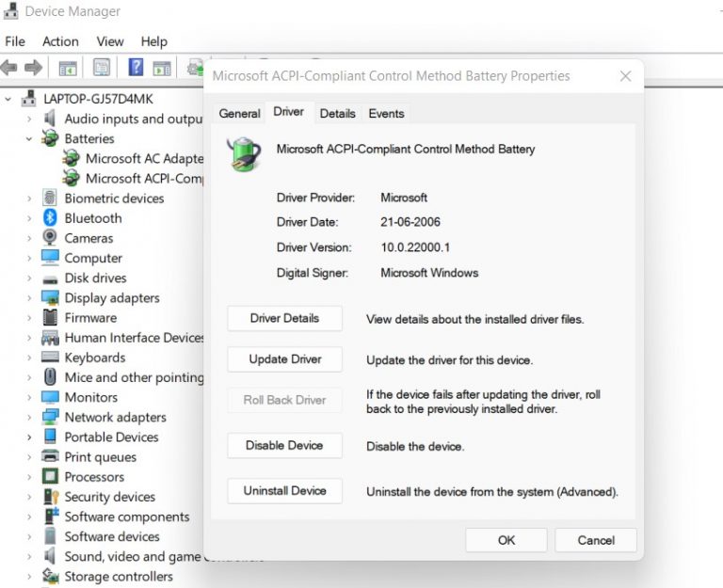Viewport: 723px width, 588px height.
Task: Expand the Display adapters category
Action: [29, 298]
